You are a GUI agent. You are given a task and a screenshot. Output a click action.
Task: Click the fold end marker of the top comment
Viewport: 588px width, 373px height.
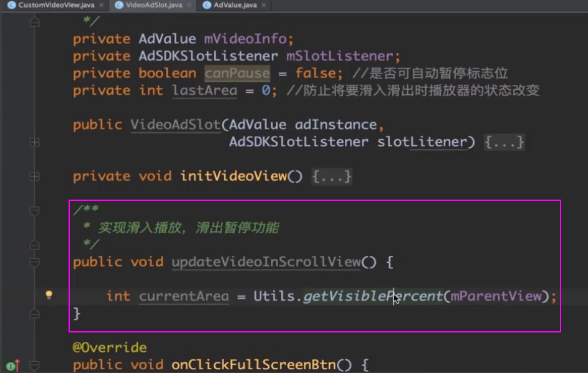click(x=34, y=22)
